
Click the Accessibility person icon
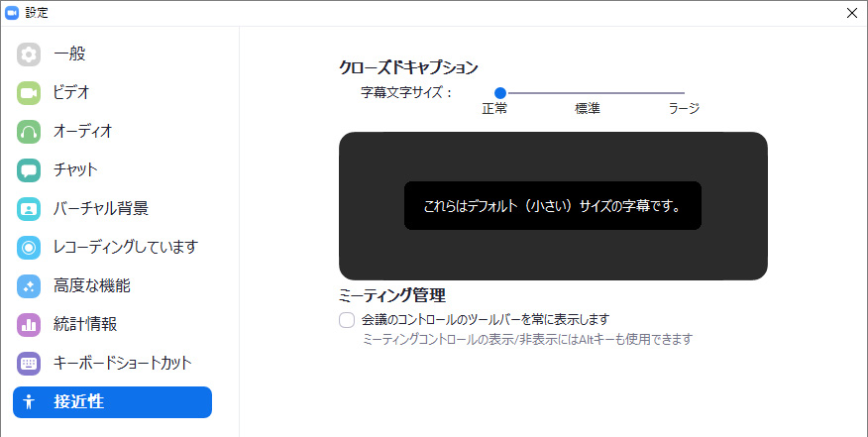(x=29, y=401)
